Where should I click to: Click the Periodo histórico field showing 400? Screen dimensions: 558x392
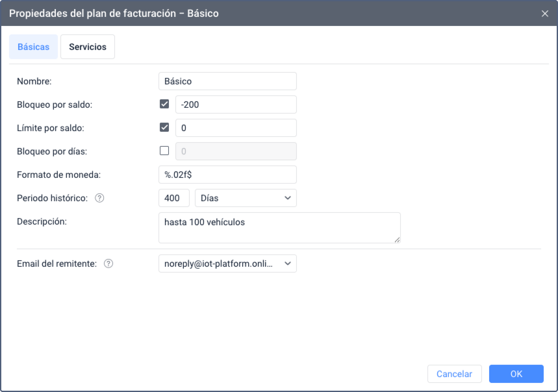173,198
